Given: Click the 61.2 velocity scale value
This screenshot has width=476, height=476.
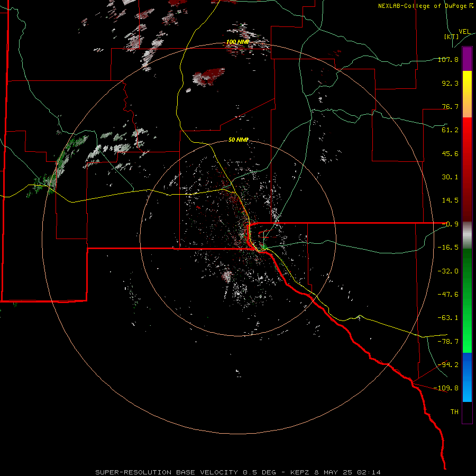Looking at the screenshot, I should tap(450, 130).
